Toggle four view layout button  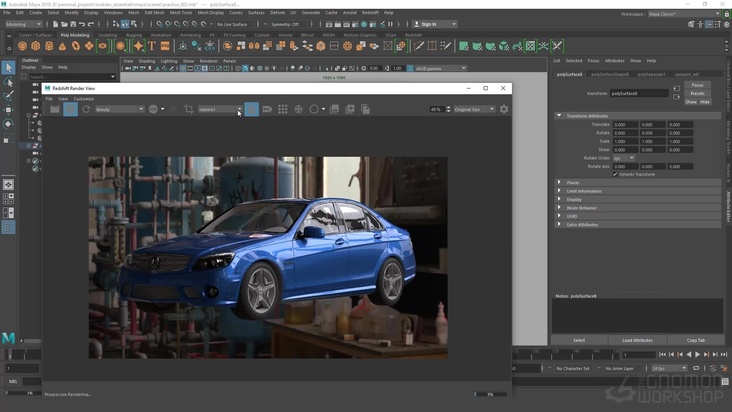8,199
